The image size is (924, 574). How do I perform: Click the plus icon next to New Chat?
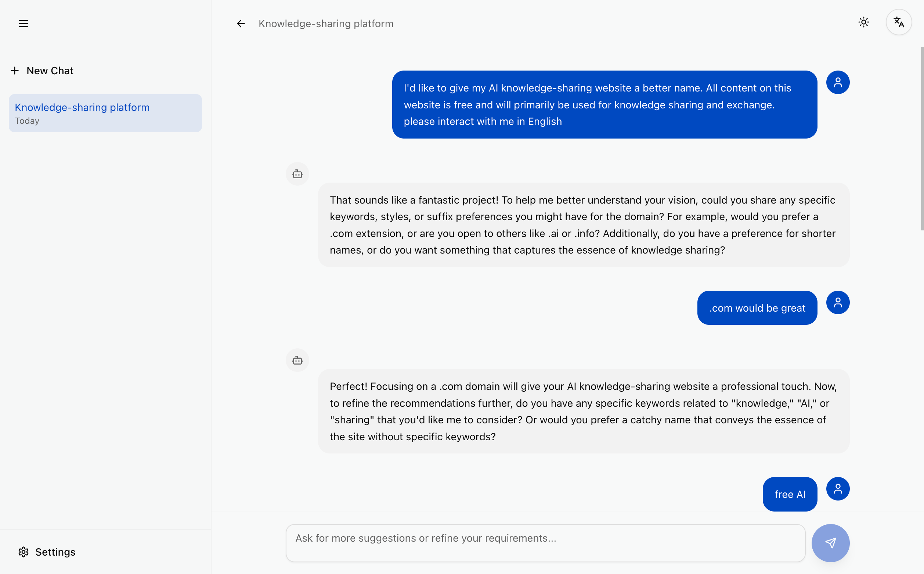[x=15, y=70]
